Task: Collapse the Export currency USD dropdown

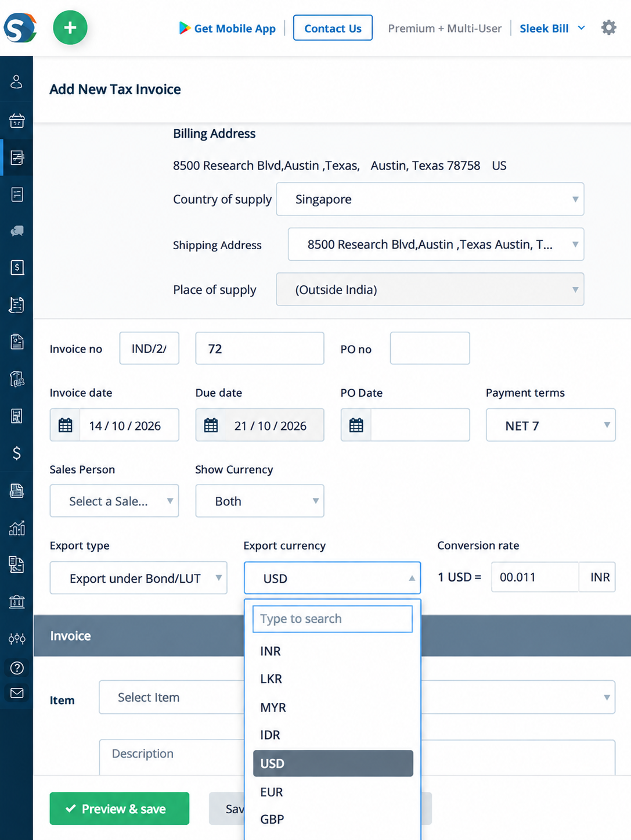Action: click(332, 578)
